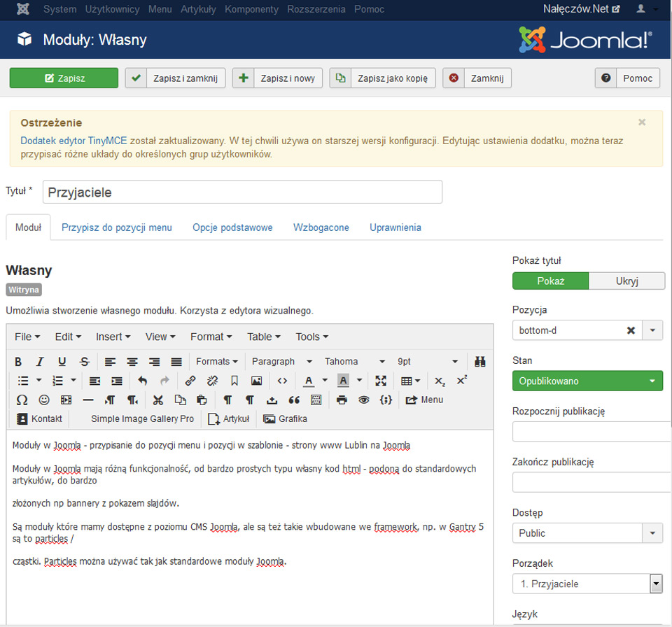Select Ukryj to hide title

[627, 281]
